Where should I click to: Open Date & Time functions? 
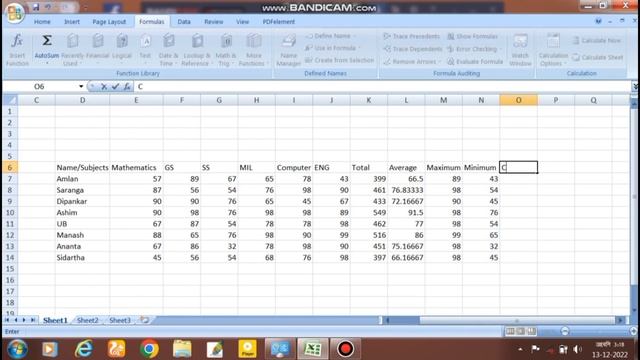pyautogui.click(x=168, y=50)
